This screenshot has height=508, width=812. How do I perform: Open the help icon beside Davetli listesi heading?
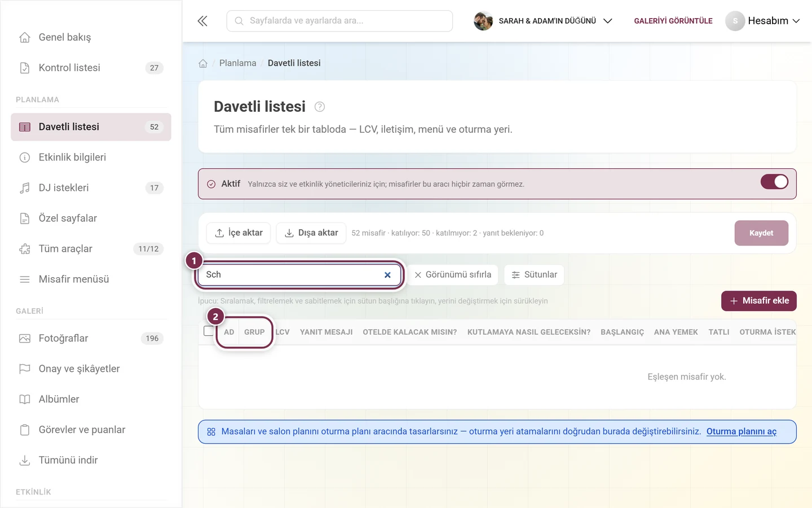pyautogui.click(x=320, y=107)
